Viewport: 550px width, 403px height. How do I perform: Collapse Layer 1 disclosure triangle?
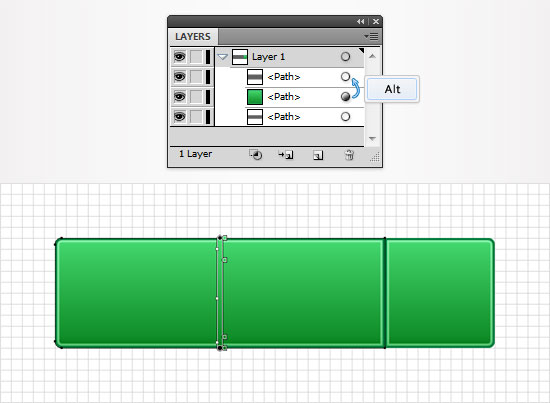[222, 56]
